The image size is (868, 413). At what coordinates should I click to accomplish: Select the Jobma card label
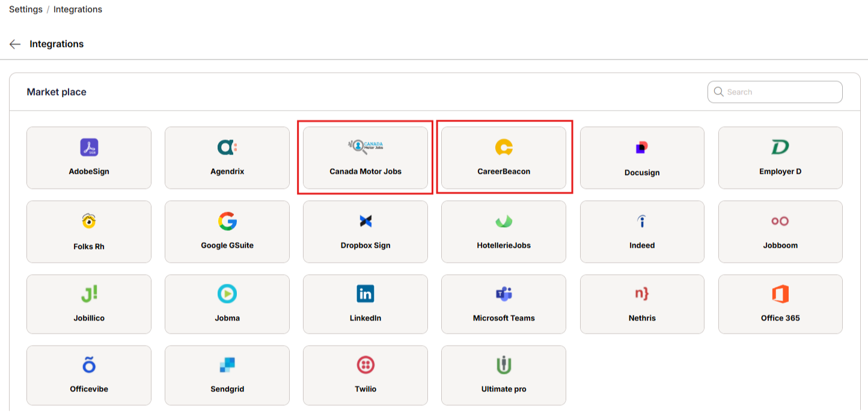227,318
